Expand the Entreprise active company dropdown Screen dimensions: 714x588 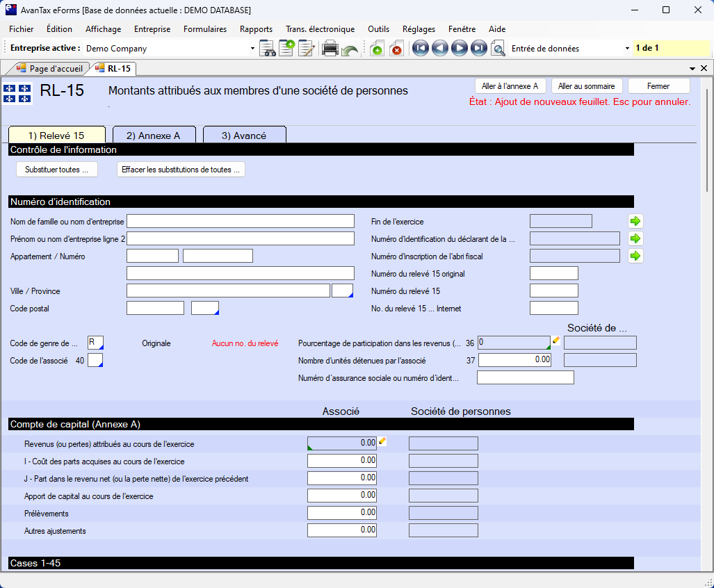[x=252, y=49]
